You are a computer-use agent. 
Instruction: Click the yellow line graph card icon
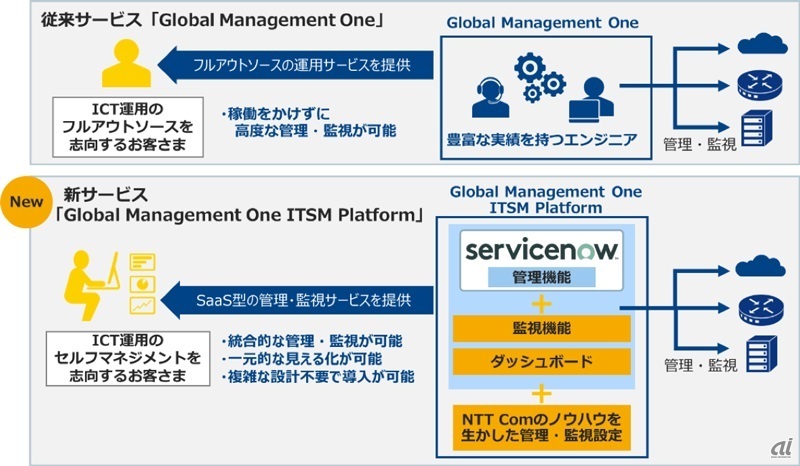(143, 305)
